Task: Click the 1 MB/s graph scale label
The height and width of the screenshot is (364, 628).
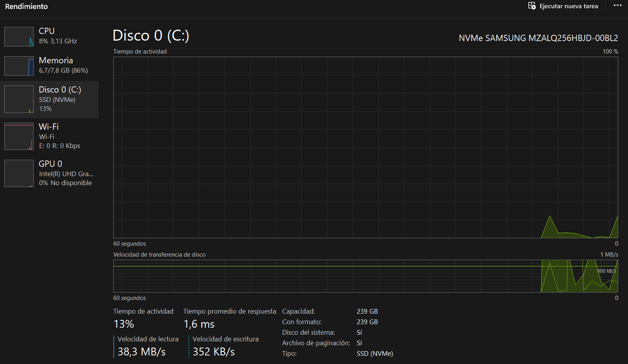Action: (x=609, y=255)
